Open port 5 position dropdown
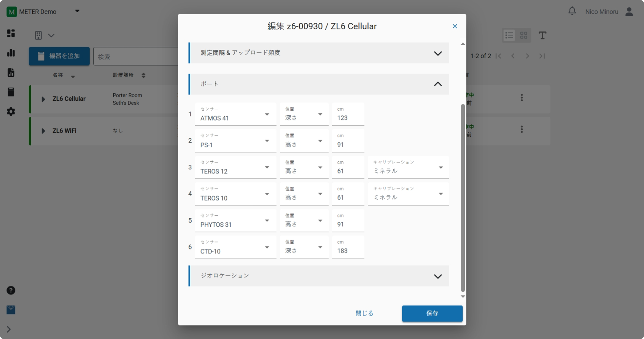The width and height of the screenshot is (644, 339). pos(304,221)
